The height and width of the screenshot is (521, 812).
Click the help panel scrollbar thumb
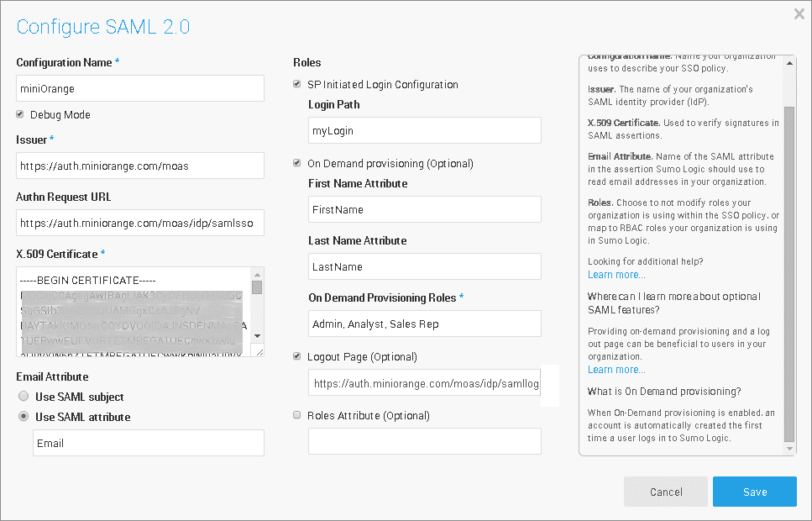click(x=789, y=274)
